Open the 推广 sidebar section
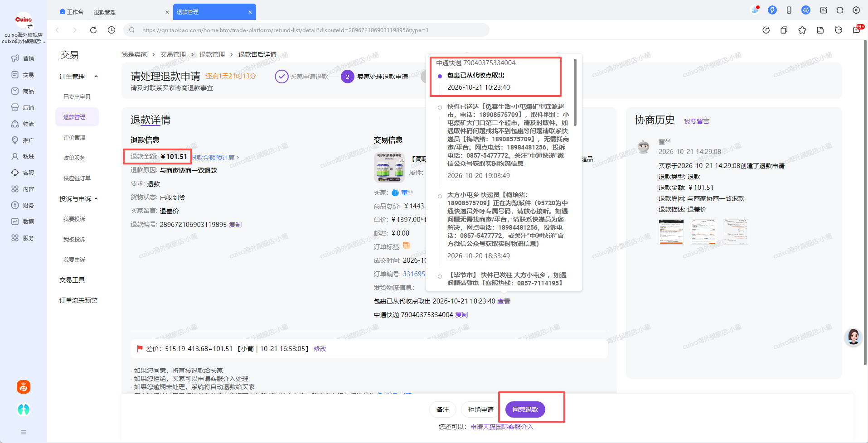Viewport: 868px width, 443px height. [23, 140]
